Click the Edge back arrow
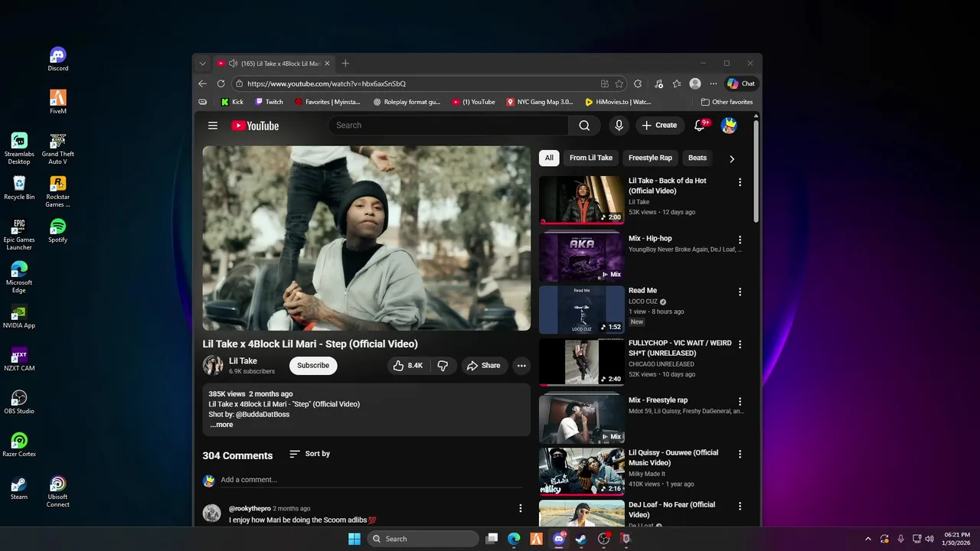980x551 pixels. click(202, 83)
